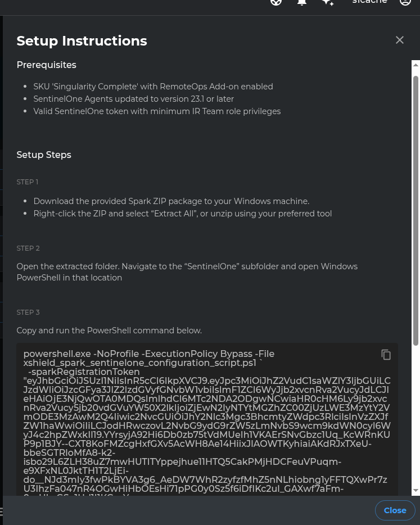Open the Setup Instructions header area
Screen dimensions: 420x525
click(x=82, y=40)
